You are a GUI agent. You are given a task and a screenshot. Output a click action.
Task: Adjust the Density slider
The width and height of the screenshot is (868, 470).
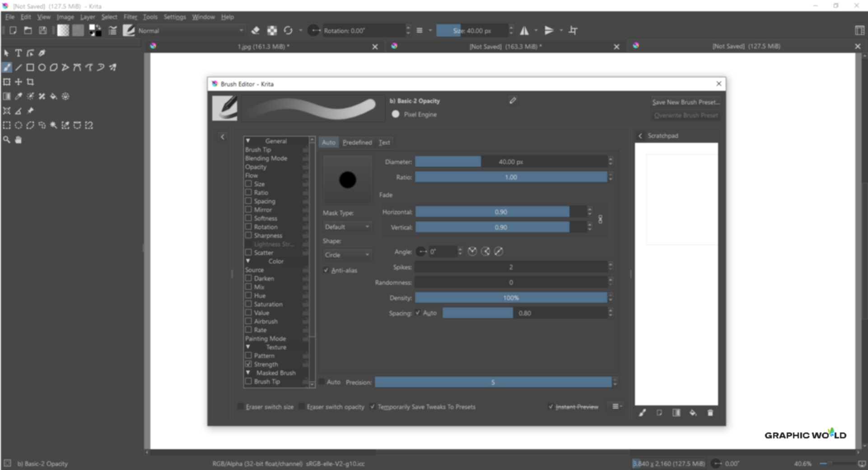[x=511, y=298]
